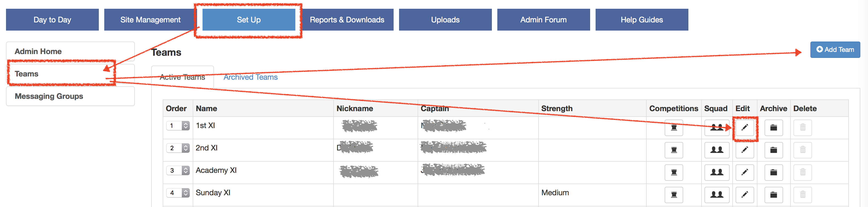The image size is (868, 207).
Task: Archive the Academy XI team
Action: point(773,172)
